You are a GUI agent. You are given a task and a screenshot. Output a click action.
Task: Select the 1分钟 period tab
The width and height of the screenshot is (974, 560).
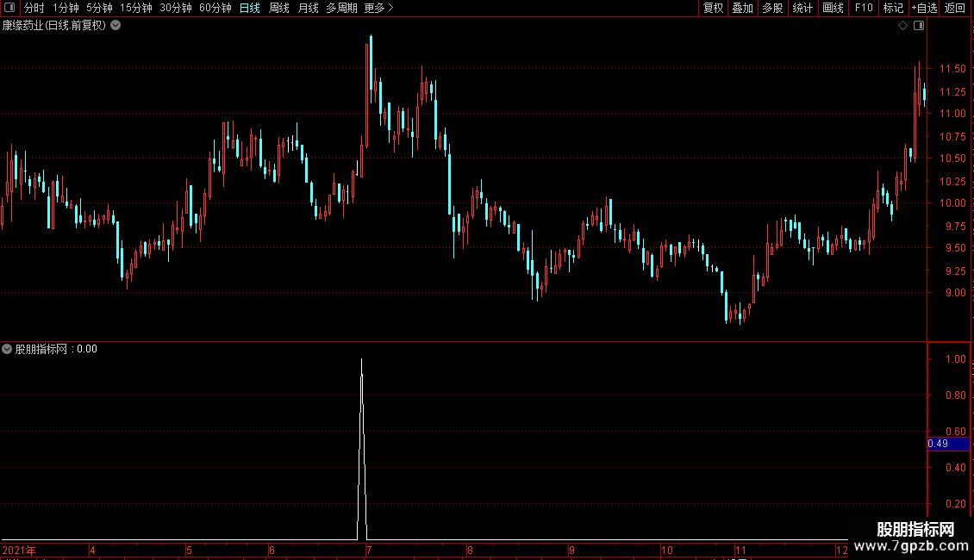(x=66, y=8)
